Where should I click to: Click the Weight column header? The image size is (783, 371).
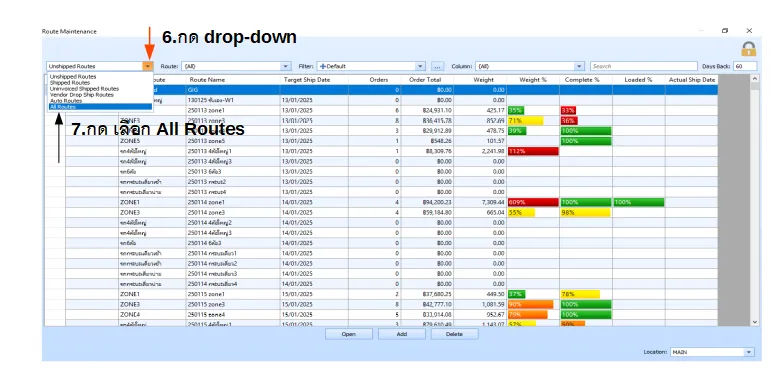(480, 79)
